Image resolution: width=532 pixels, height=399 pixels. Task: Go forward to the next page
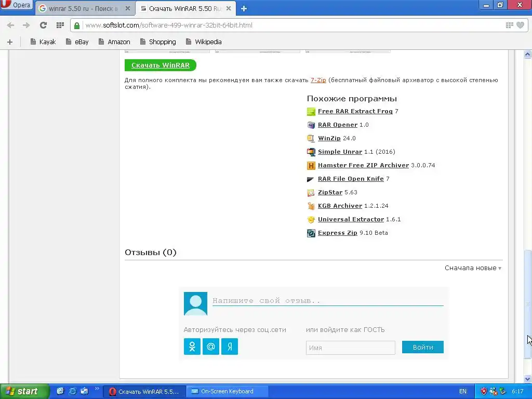(26, 25)
